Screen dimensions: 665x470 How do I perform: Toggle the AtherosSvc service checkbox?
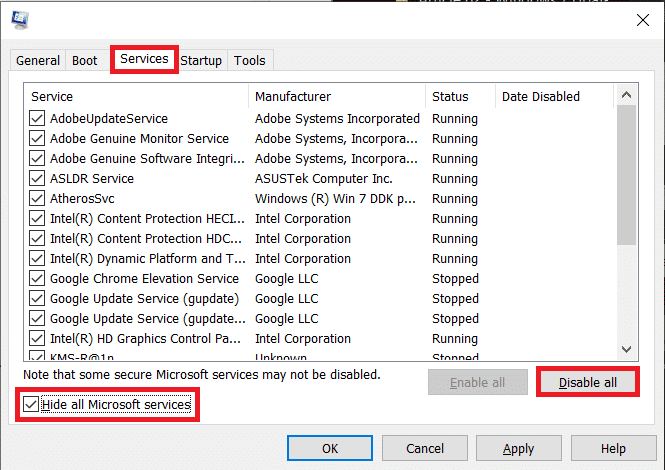[x=37, y=199]
